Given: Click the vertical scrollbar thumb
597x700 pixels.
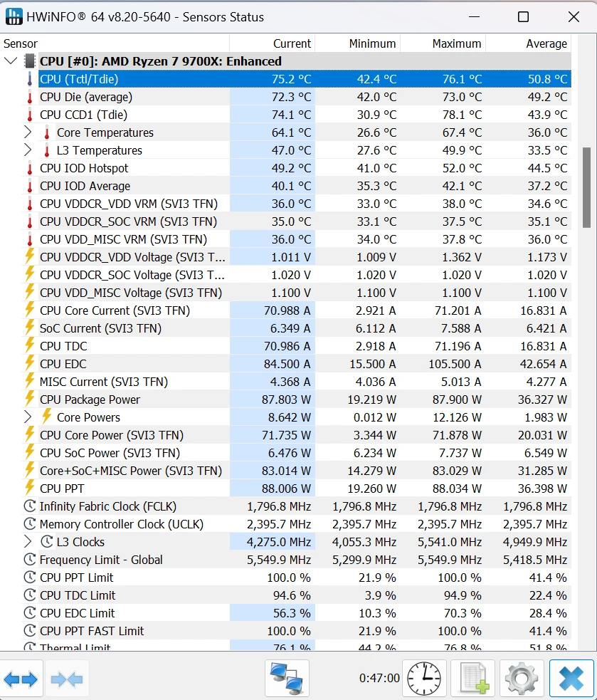Looking at the screenshot, I should [586, 187].
